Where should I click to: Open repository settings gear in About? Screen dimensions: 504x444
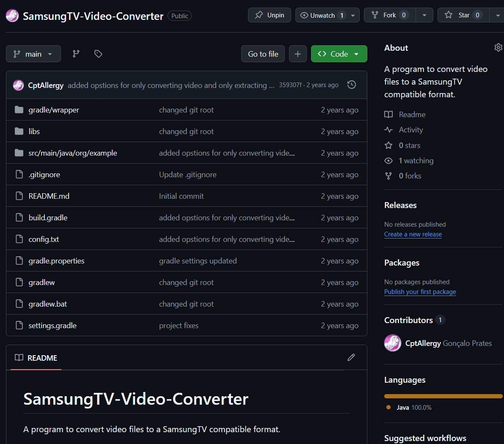point(498,47)
